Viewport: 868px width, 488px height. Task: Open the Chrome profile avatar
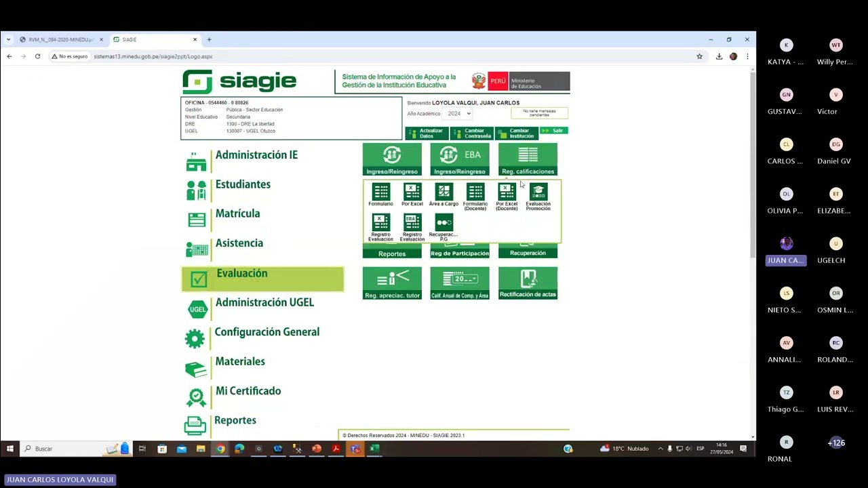click(733, 56)
